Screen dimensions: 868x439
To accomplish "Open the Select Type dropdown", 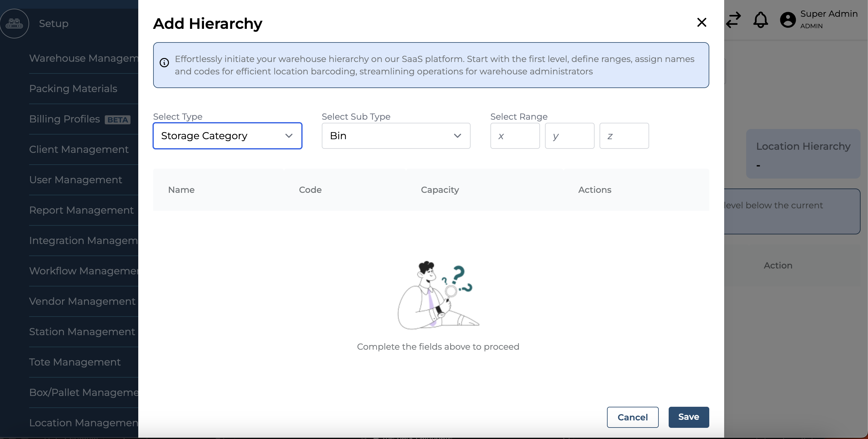I will click(x=227, y=136).
